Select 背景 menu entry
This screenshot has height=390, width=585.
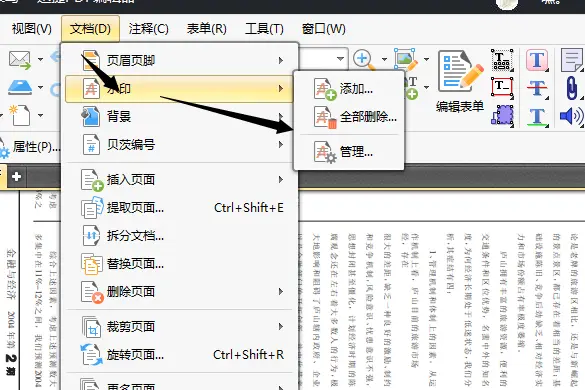coord(178,116)
